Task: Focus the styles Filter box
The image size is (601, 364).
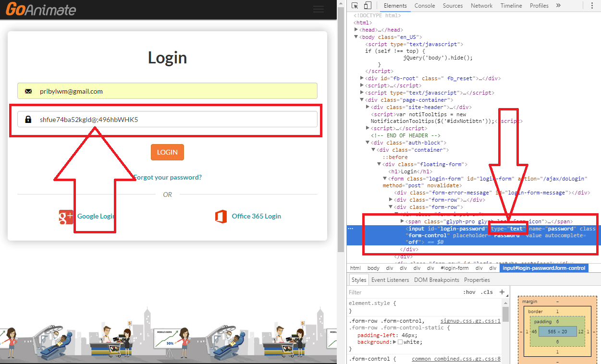Action: [404, 292]
